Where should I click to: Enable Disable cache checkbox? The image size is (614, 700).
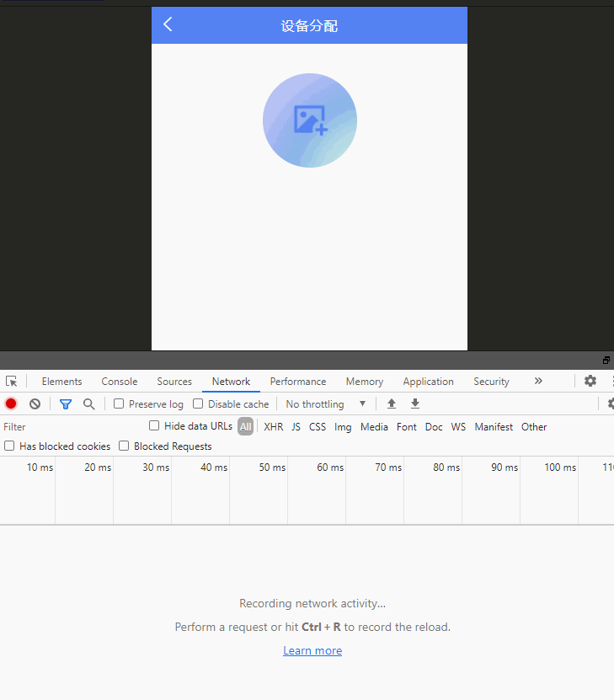point(198,403)
